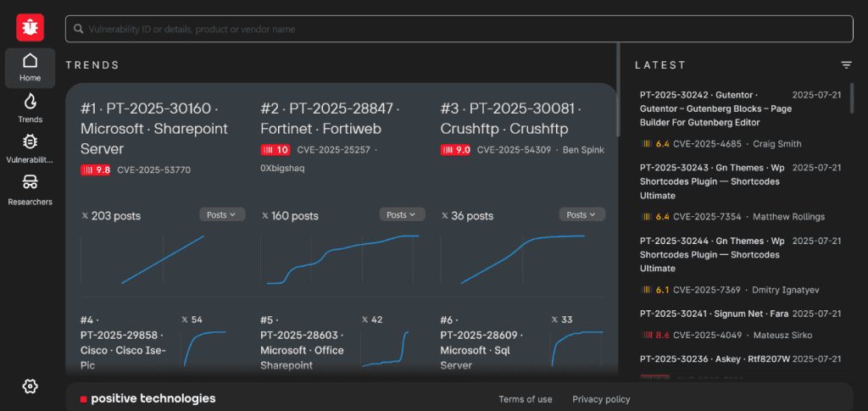Expand Posts dropdown for Sharepoint Server
The height and width of the screenshot is (411, 868).
point(222,215)
